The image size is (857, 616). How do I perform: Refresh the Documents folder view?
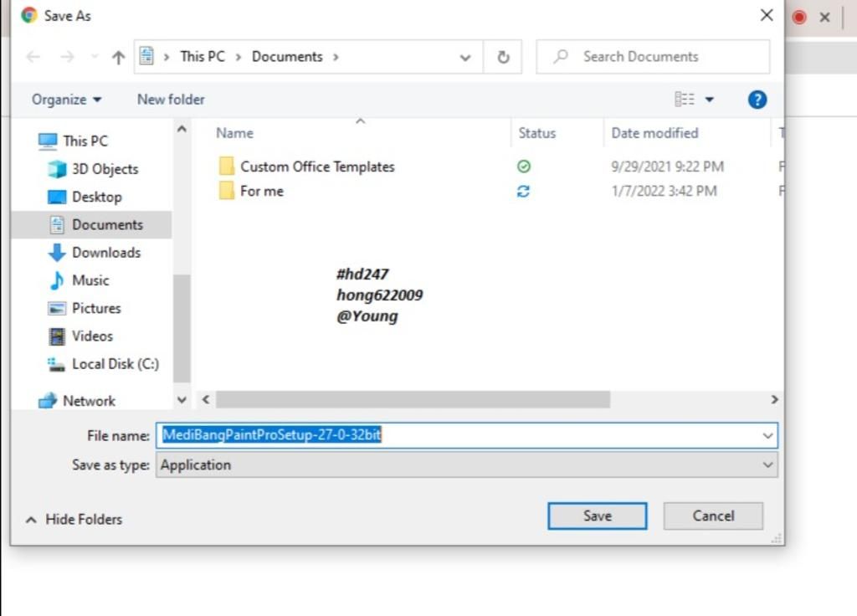pyautogui.click(x=503, y=57)
